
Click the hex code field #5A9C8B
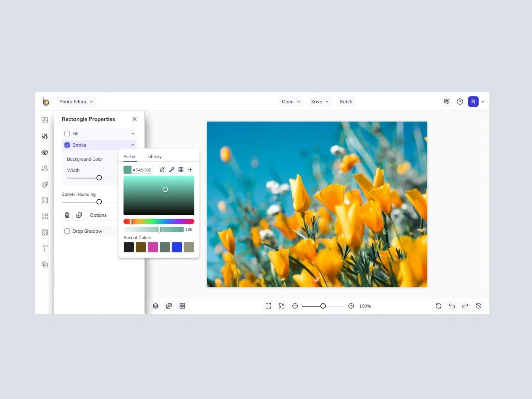pos(142,170)
